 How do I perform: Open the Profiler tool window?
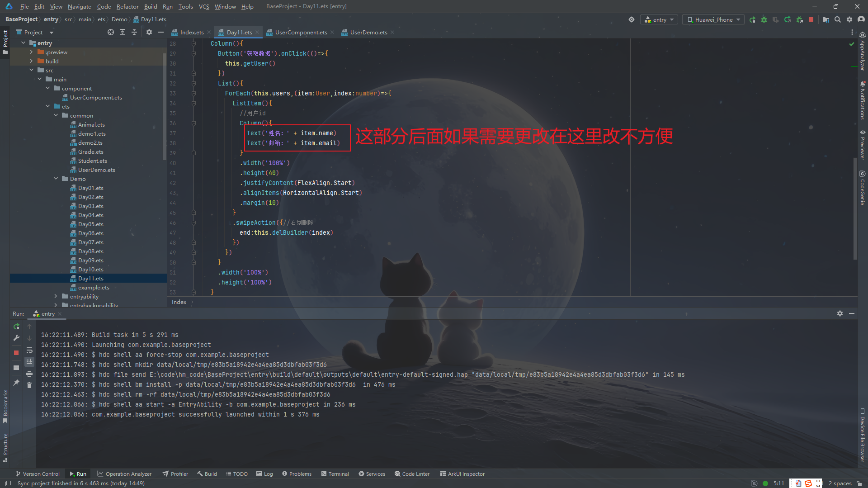point(175,474)
